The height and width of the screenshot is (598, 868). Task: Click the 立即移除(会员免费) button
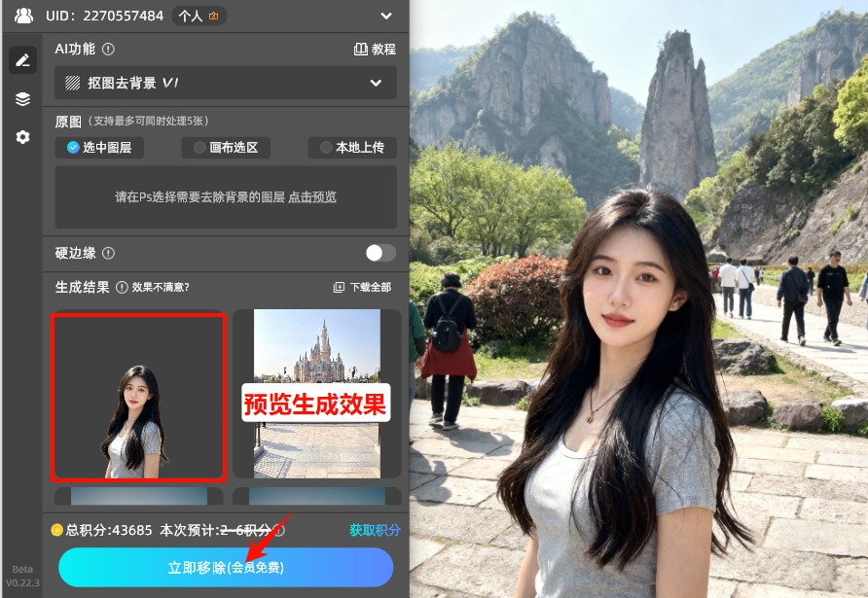coord(225,567)
